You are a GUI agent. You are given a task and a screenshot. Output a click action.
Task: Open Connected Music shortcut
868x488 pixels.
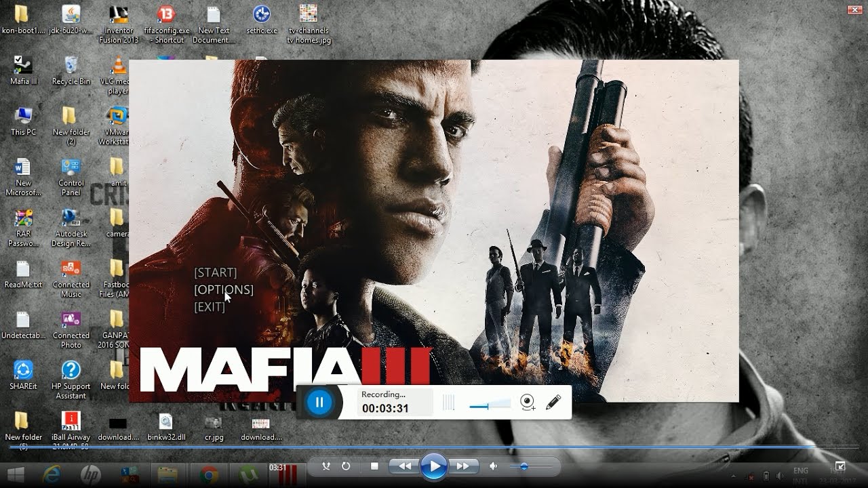pos(71,279)
